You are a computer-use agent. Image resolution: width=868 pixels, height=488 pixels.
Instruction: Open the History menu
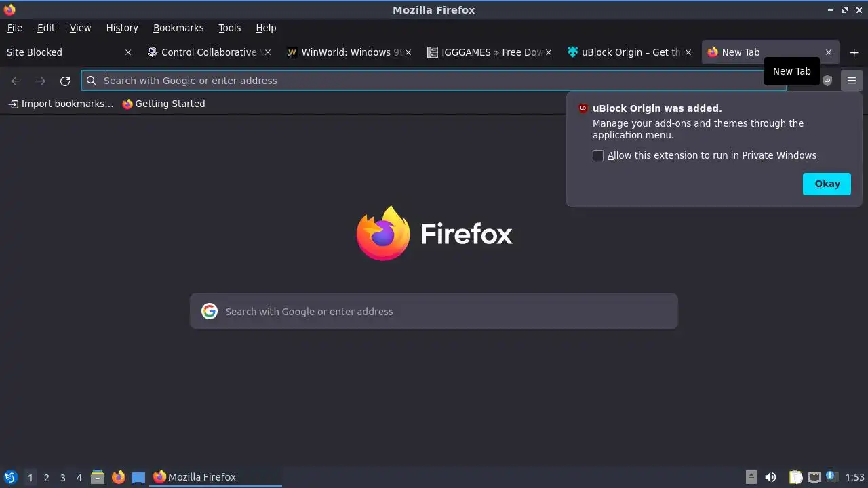(x=122, y=28)
